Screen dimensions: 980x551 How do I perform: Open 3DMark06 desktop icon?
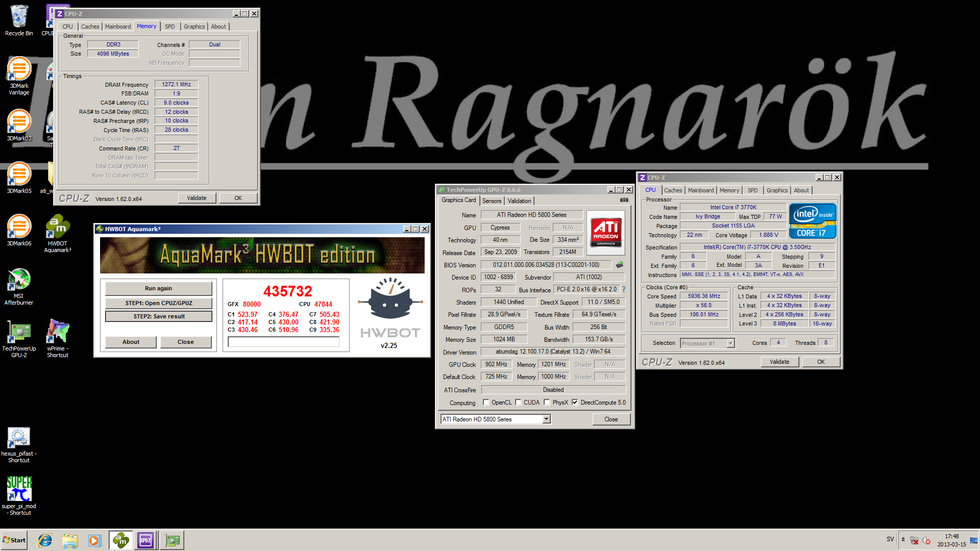tap(19, 231)
